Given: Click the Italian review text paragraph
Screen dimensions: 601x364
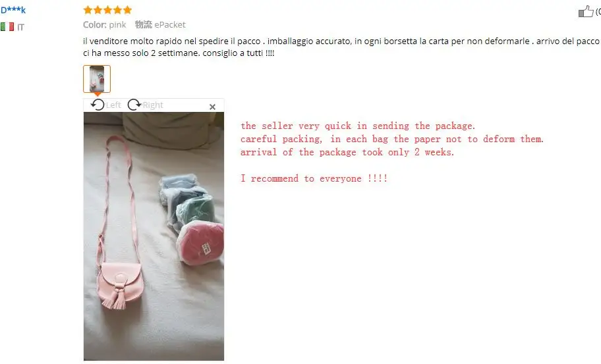Looking at the screenshot, I should tap(342, 47).
